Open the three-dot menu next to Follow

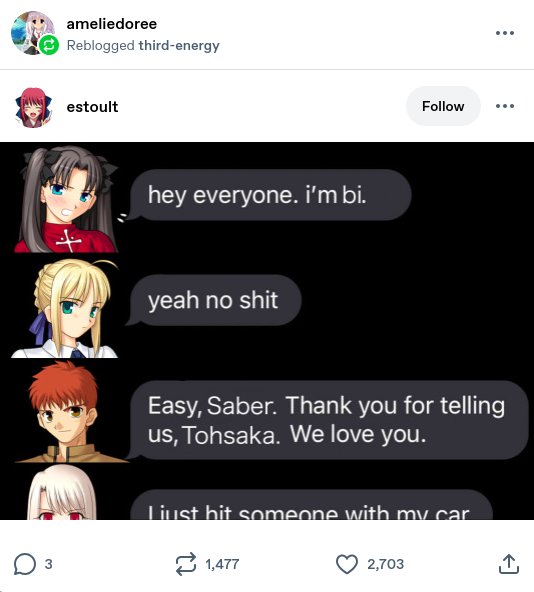tap(505, 106)
